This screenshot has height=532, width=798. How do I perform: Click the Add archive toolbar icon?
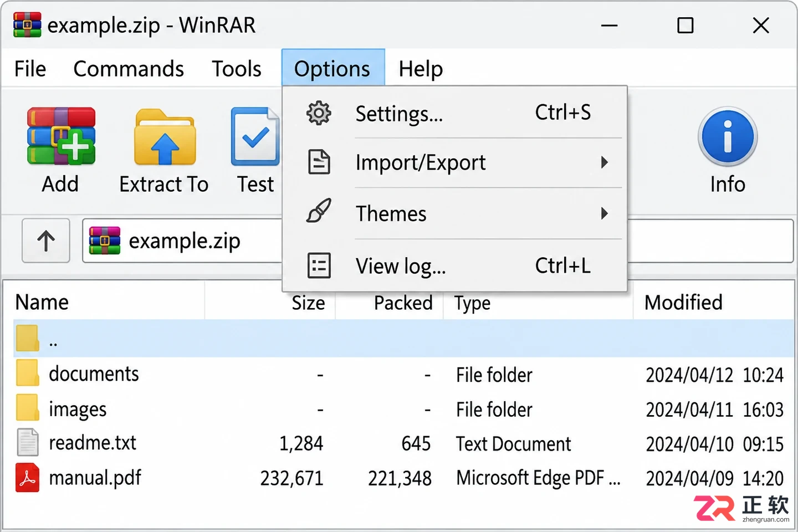point(61,136)
